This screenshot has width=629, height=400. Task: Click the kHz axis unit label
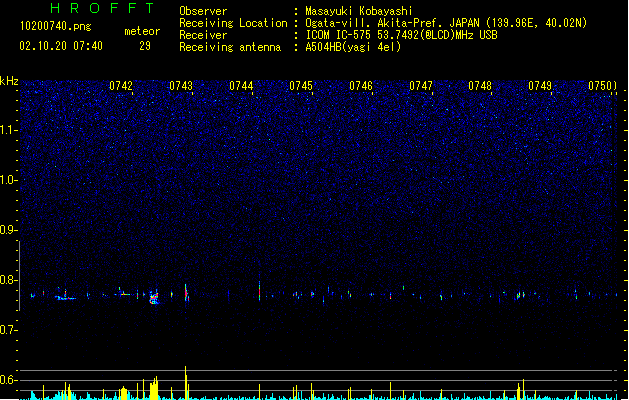9,81
